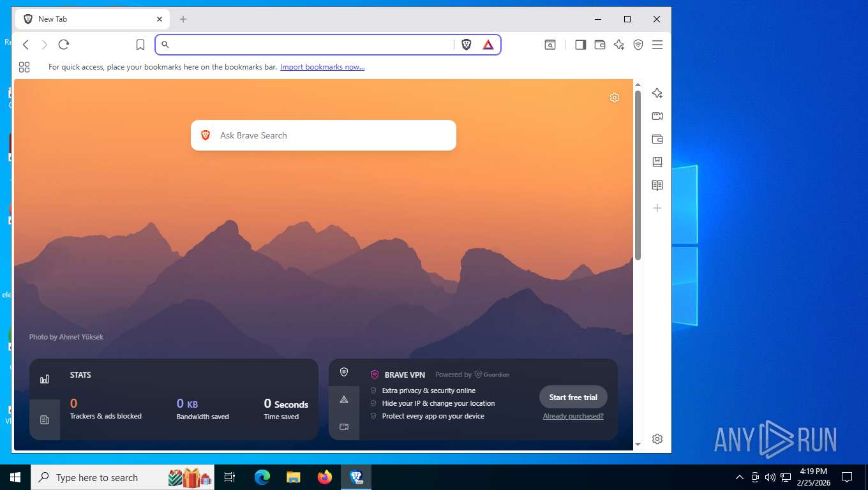Open sidebar settings gear at bottom

point(657,439)
